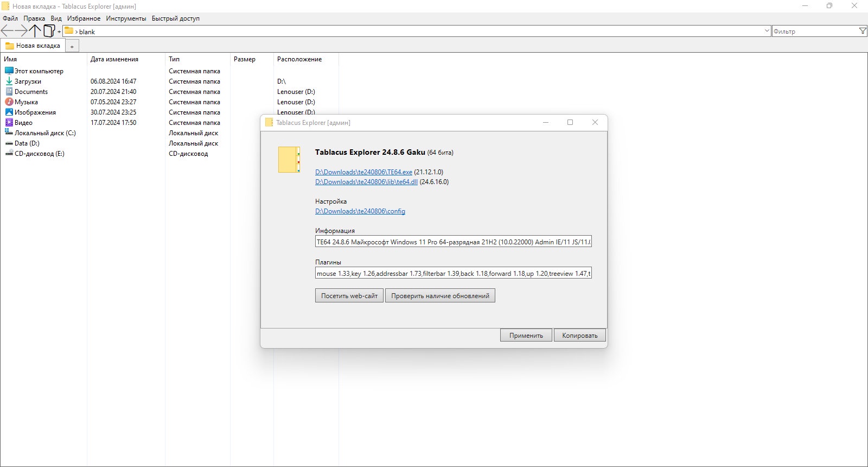
Task: Select the CD-дисковод (E:) drive icon
Action: pos(9,154)
